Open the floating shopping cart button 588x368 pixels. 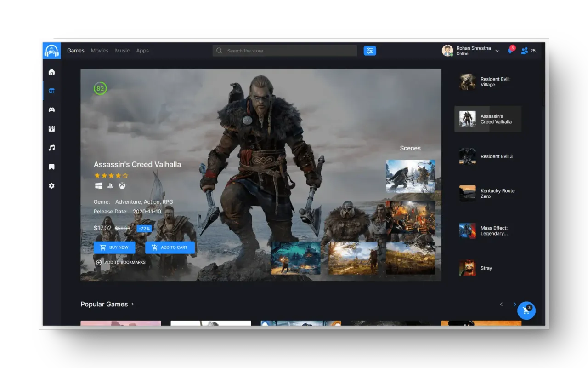point(526,310)
